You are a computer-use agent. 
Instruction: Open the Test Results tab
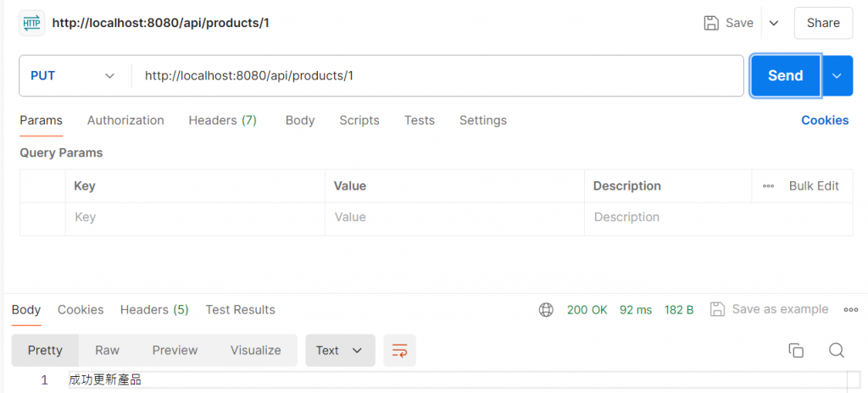pyautogui.click(x=240, y=310)
